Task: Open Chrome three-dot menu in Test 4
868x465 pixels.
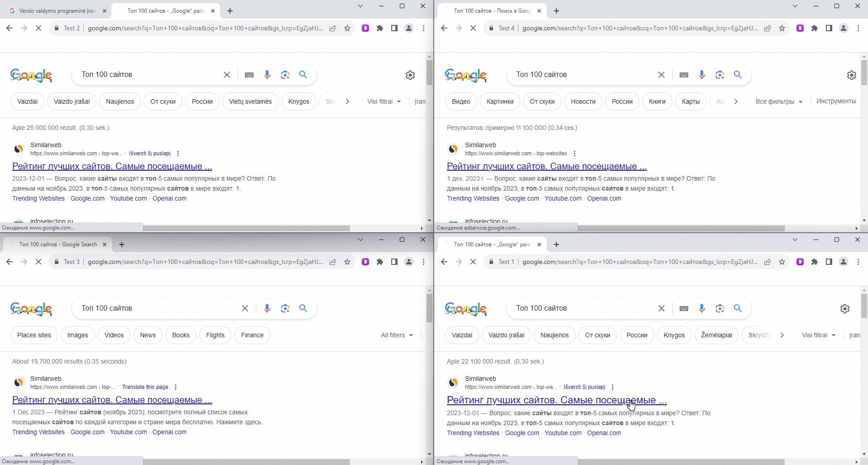Action: pyautogui.click(x=858, y=28)
